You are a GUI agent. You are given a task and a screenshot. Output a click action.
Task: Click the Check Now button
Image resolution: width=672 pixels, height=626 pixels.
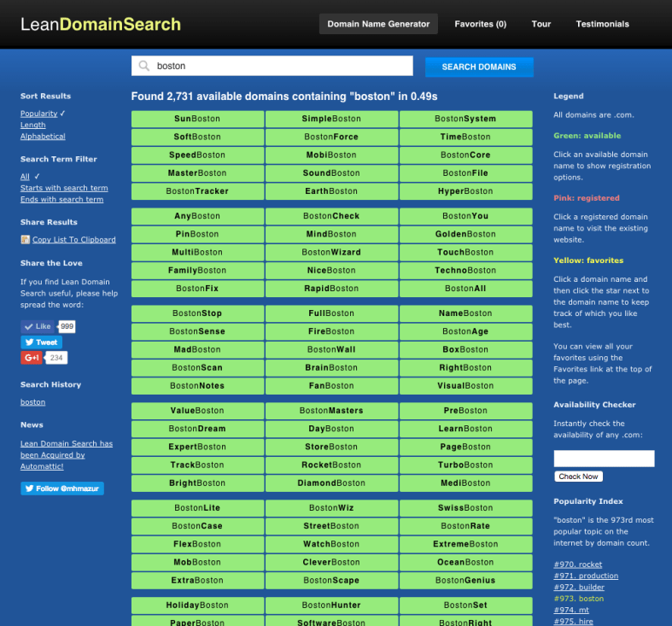tap(578, 477)
